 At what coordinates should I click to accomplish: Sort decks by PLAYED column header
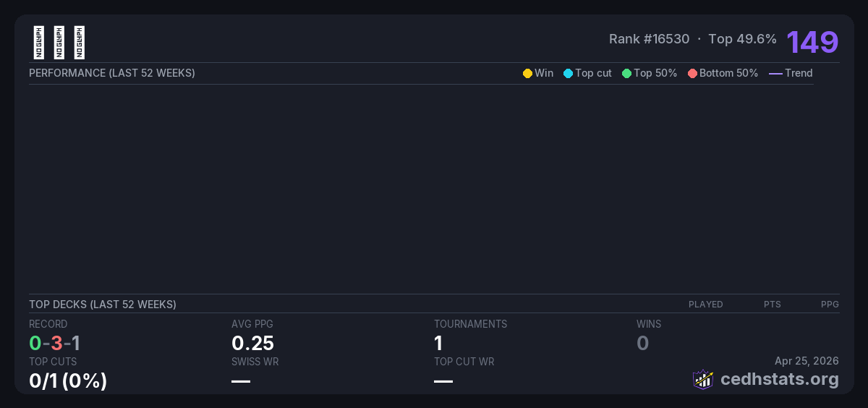[x=705, y=305]
